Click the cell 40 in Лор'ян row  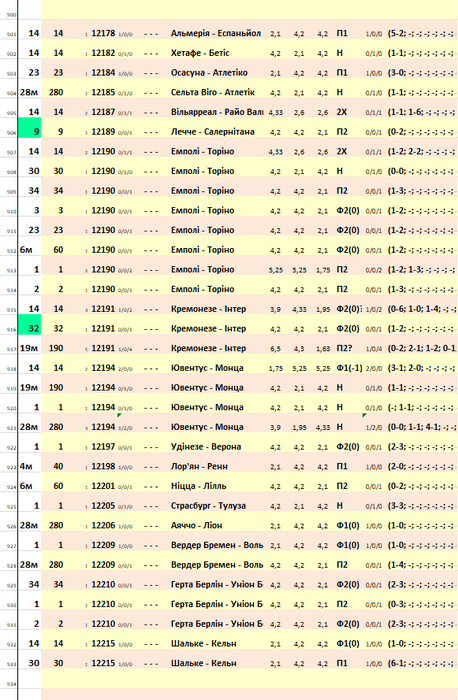point(58,467)
